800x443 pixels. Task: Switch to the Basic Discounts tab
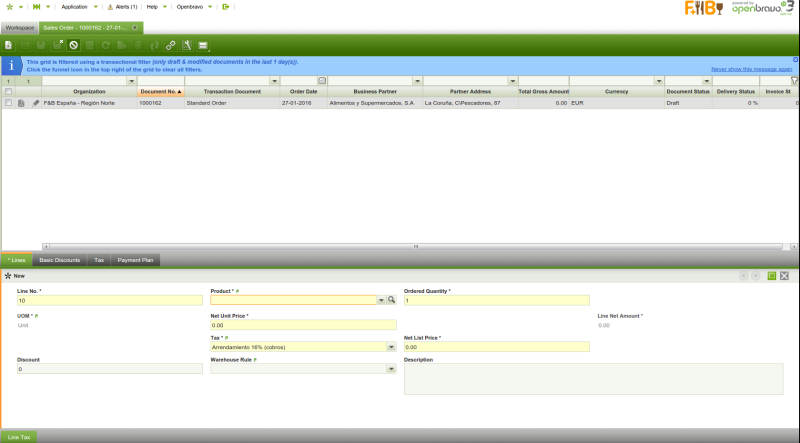coord(60,260)
